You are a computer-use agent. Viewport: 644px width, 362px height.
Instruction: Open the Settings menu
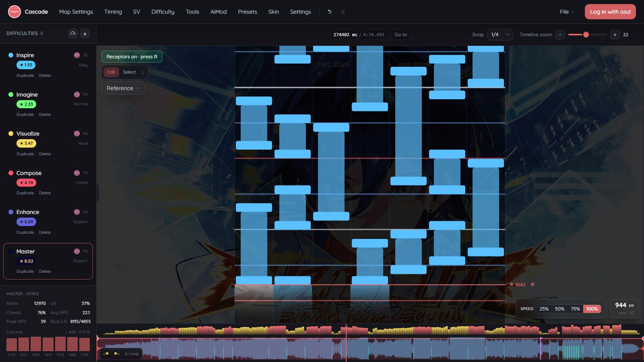pos(301,12)
